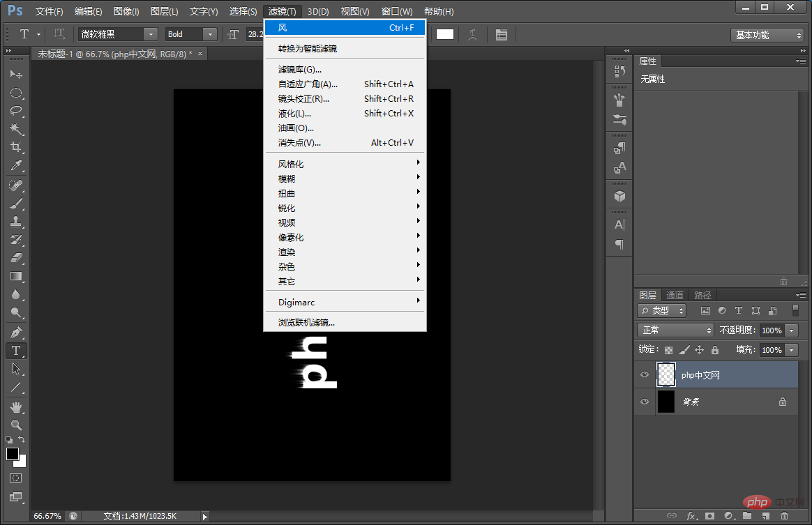Viewport: 812px width, 525px height.
Task: Select the Elliptical Marquee tool
Action: click(16, 93)
